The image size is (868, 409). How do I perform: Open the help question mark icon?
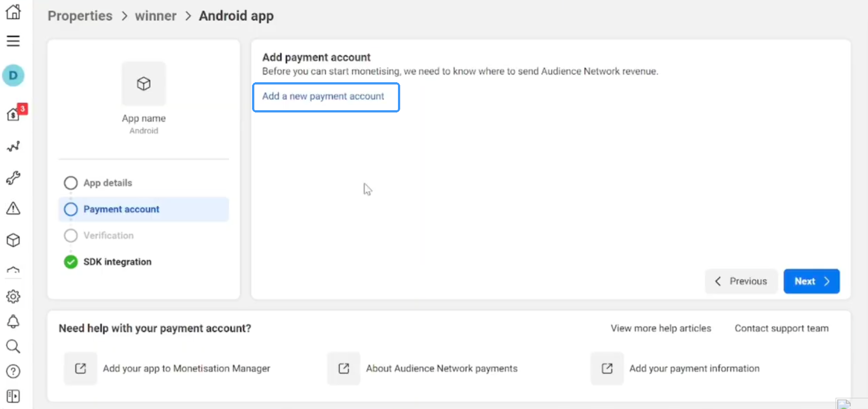tap(13, 371)
